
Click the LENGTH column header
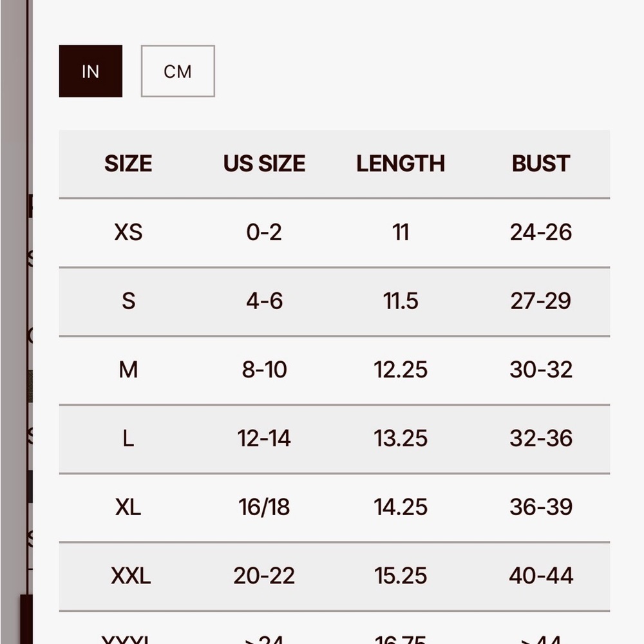(401, 164)
